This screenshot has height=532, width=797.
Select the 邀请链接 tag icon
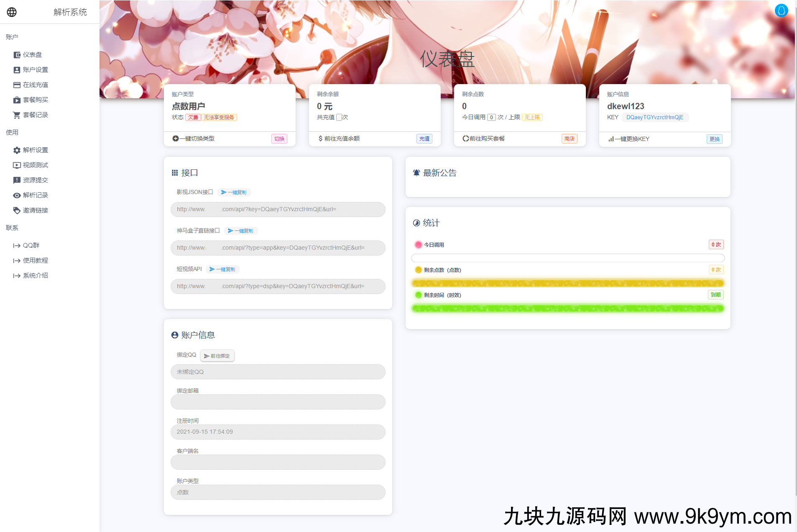coord(17,210)
